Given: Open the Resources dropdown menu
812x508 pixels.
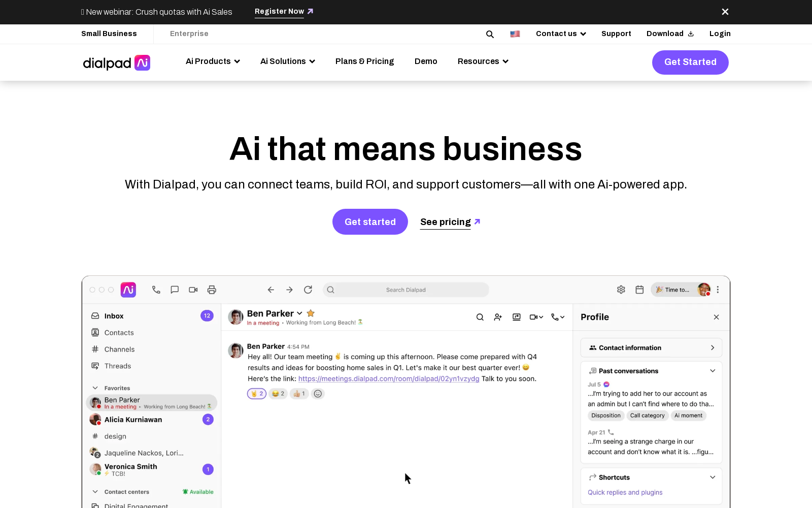Looking at the screenshot, I should point(483,61).
